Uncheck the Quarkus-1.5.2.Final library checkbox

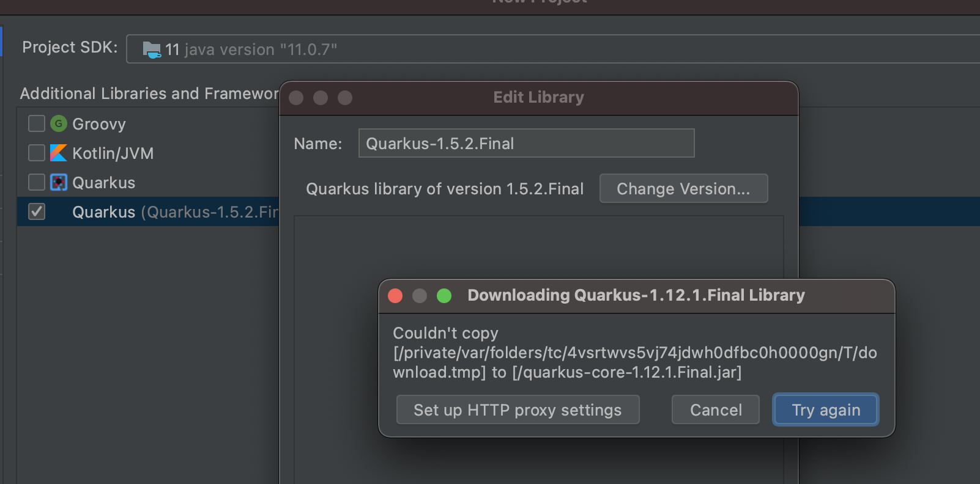tap(37, 211)
